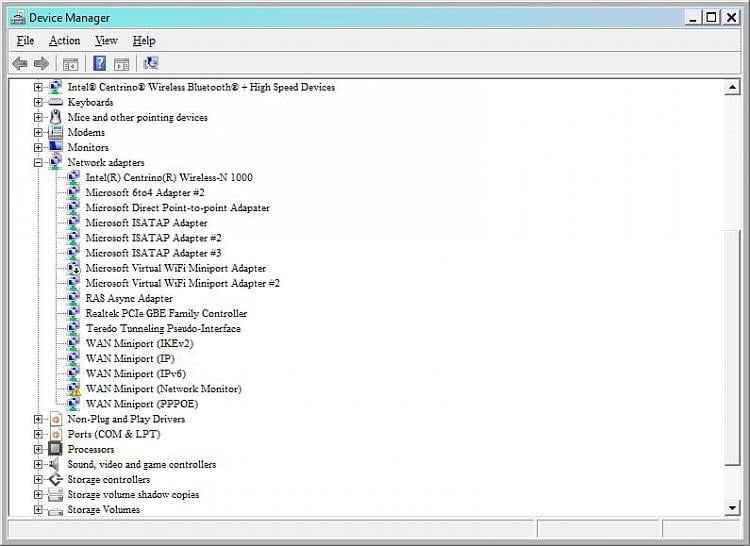Viewport: 750px width, 546px height.
Task: Expand Storage volume shadow copies node
Action: (38, 494)
